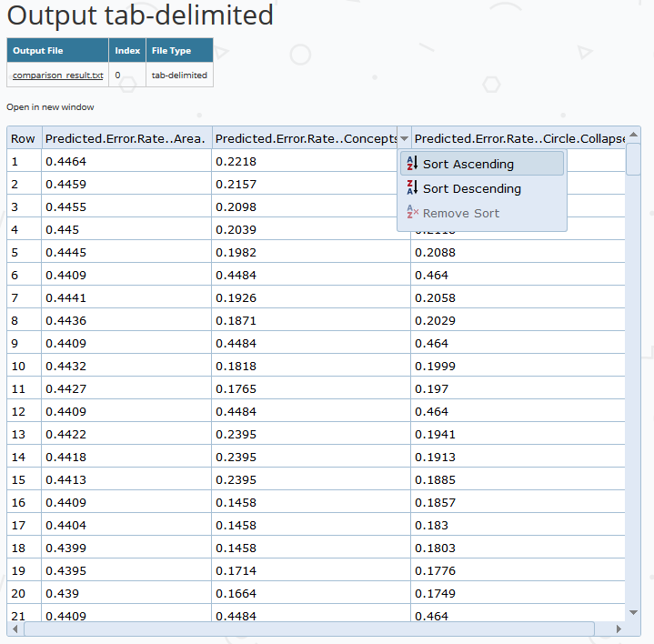The image size is (654, 644).
Task: Choose Sort Descending from the column menu
Action: click(x=482, y=188)
